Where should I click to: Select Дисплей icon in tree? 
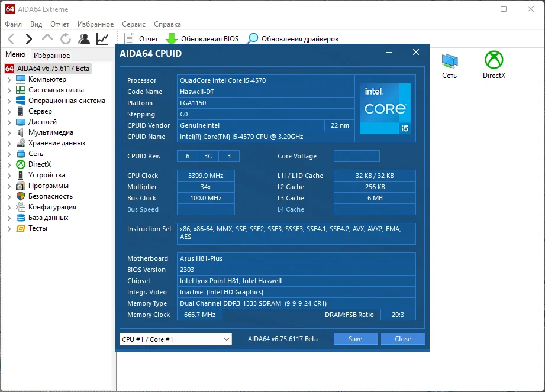pos(21,122)
